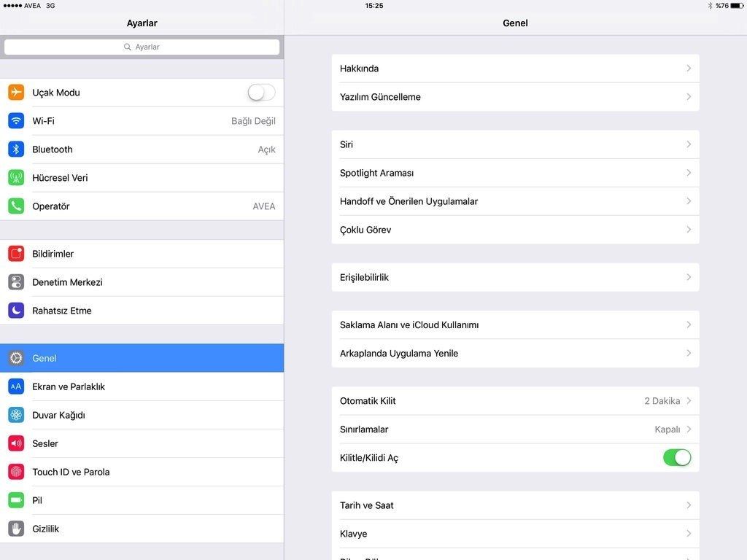Open the Erişilebilirlik settings row

(x=515, y=278)
